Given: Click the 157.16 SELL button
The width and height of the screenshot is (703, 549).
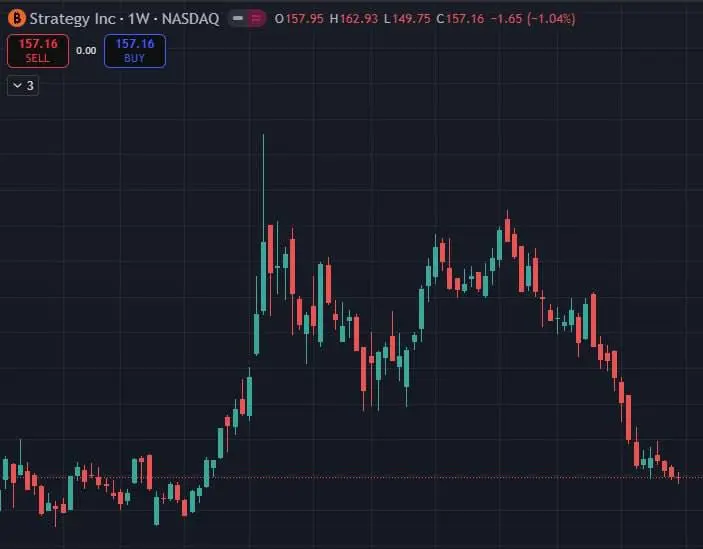Looking at the screenshot, I should click(x=38, y=51).
